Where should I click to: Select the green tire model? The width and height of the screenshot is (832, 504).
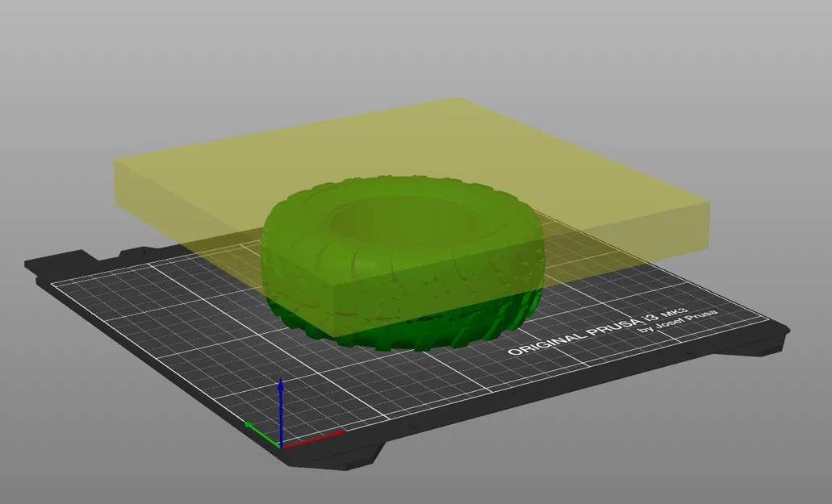[x=402, y=264]
